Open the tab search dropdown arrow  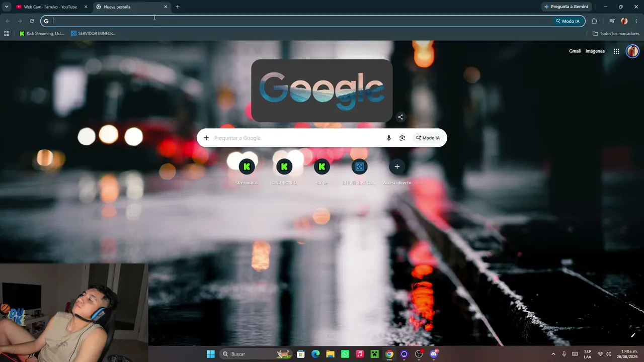click(7, 7)
